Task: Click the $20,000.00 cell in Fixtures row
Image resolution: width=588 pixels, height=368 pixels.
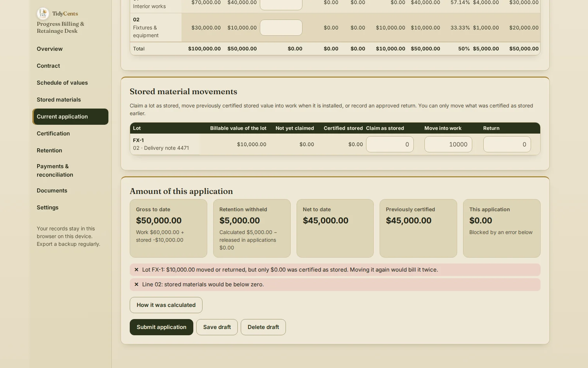Action: tap(524, 28)
